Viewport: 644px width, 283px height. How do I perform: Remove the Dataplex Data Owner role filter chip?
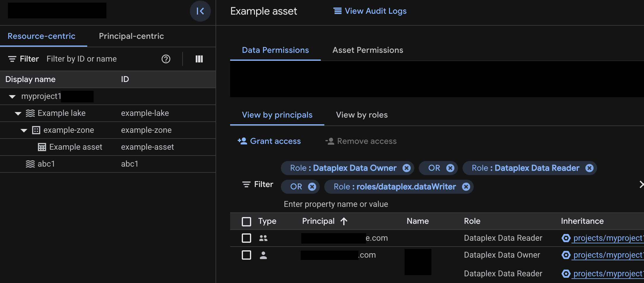pyautogui.click(x=407, y=168)
